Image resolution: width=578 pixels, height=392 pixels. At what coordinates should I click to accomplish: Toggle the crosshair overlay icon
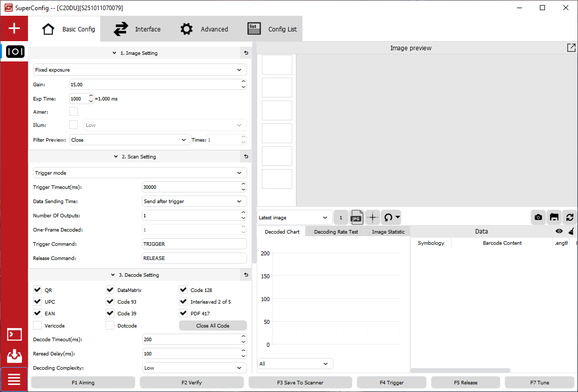click(x=373, y=217)
